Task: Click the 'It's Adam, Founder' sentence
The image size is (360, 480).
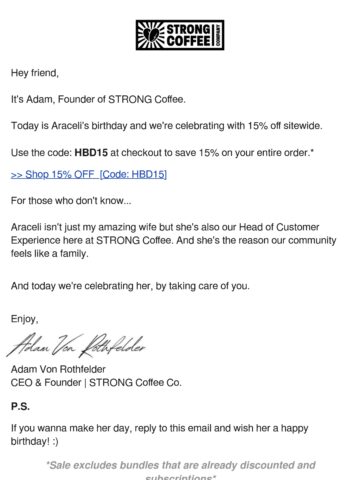Action: (98, 99)
